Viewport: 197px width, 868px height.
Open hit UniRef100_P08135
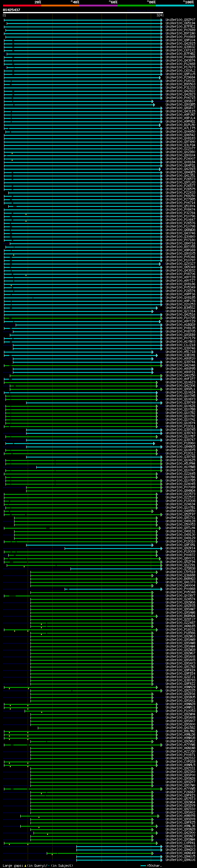pyautogui.click(x=180, y=328)
